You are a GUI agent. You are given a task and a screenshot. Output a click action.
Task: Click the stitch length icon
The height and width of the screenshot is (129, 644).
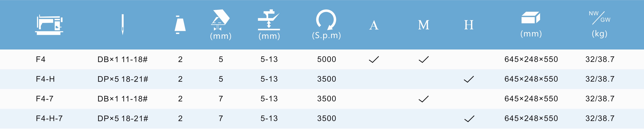[220, 20]
